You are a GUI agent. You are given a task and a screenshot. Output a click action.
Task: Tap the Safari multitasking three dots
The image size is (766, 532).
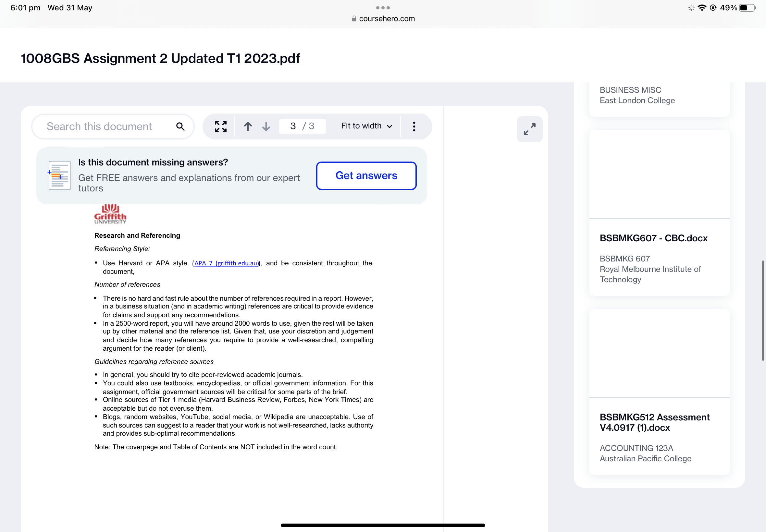point(383,7)
